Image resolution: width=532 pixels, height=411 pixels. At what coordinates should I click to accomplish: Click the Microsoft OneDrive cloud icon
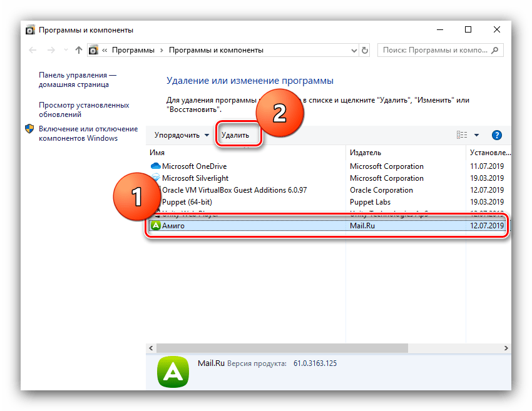[x=156, y=166]
